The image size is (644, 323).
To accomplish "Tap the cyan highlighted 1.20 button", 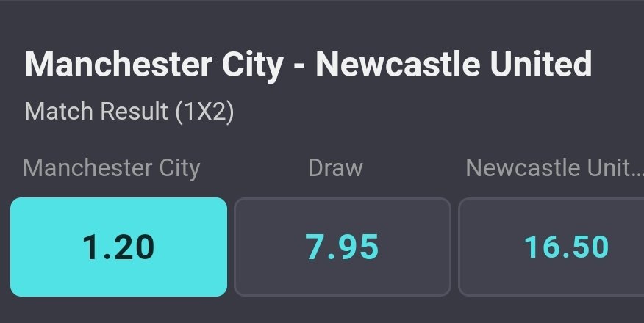I will click(x=118, y=247).
